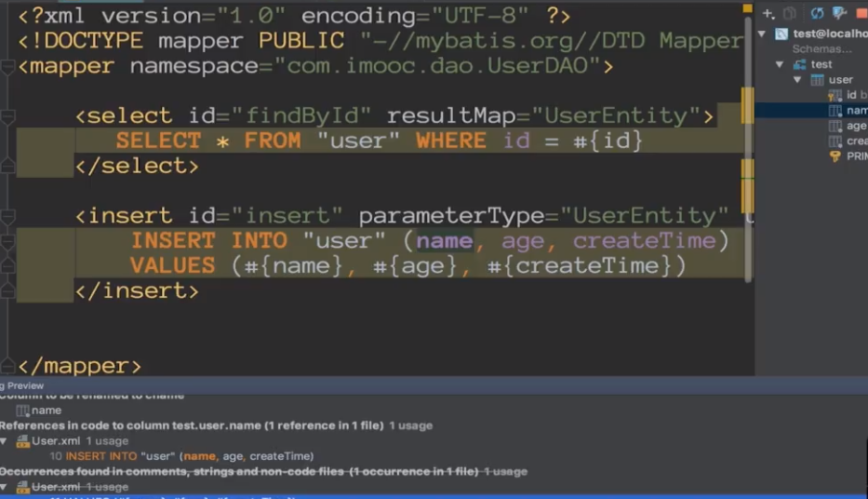
Task: Click the red stop/disconnect icon
Action: 862,13
